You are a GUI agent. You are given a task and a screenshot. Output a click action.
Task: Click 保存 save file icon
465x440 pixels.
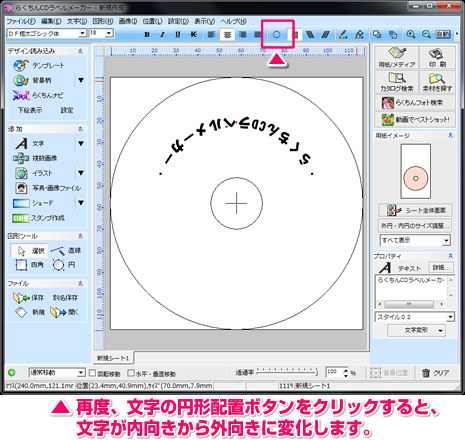pyautogui.click(x=28, y=298)
